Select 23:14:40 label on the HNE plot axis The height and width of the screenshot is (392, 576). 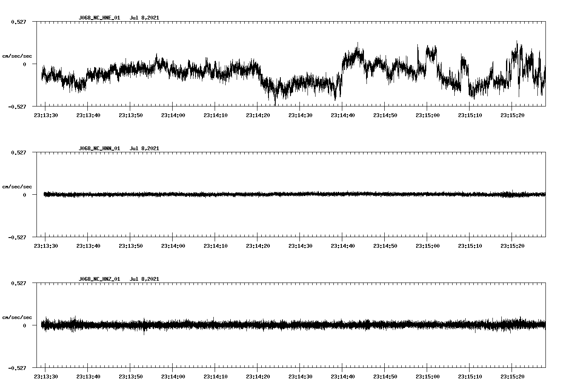click(342, 115)
